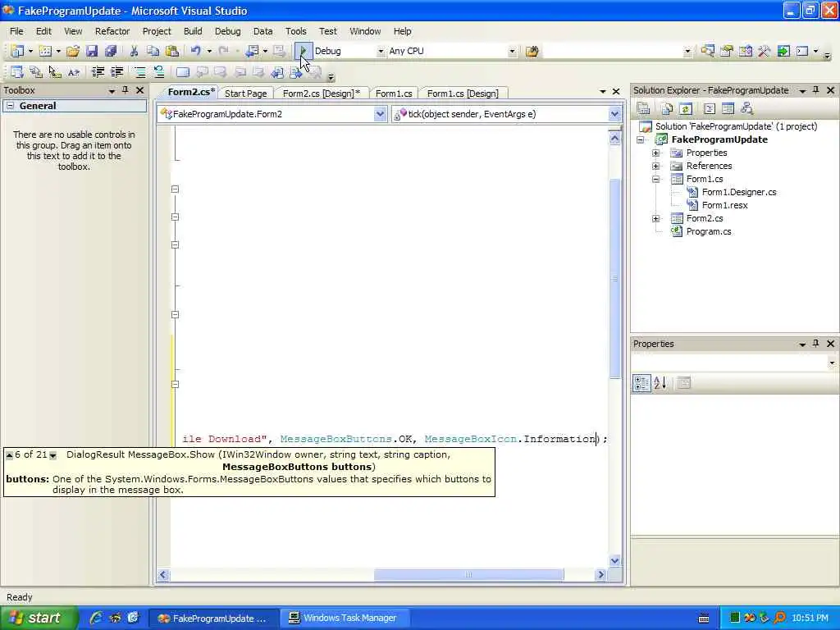This screenshot has height=630, width=840.
Task: Open the FakeProgramUpdate.Form2 class dropdown
Action: pos(380,114)
